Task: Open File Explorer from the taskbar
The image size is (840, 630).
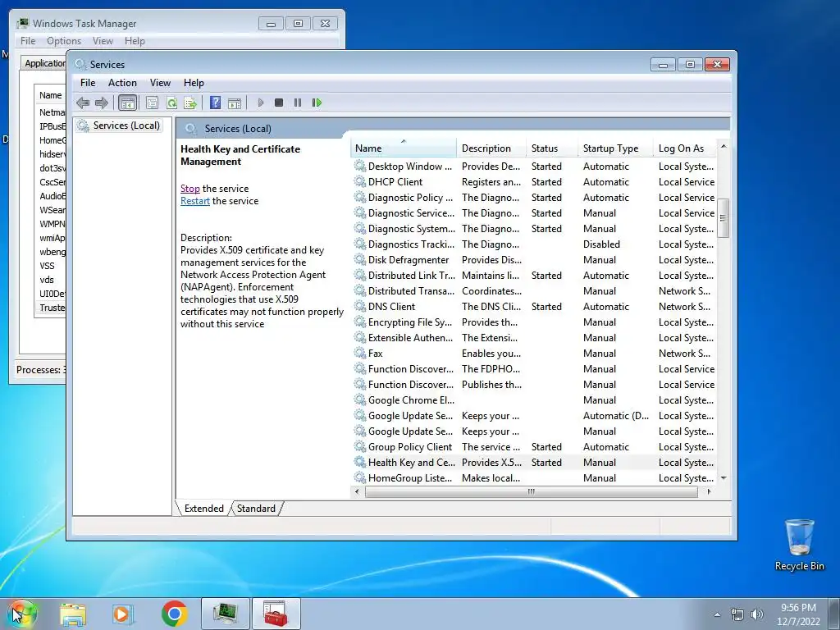Action: (73, 614)
